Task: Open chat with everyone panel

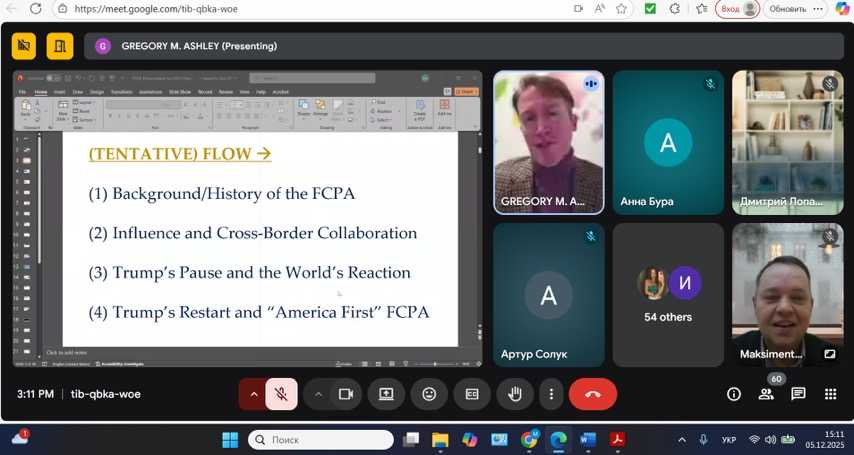Action: point(798,394)
